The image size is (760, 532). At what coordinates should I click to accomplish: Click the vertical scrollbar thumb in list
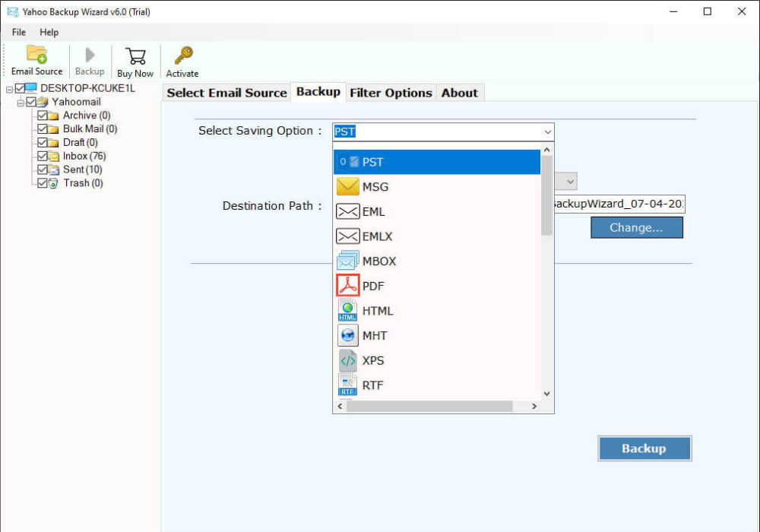546,196
